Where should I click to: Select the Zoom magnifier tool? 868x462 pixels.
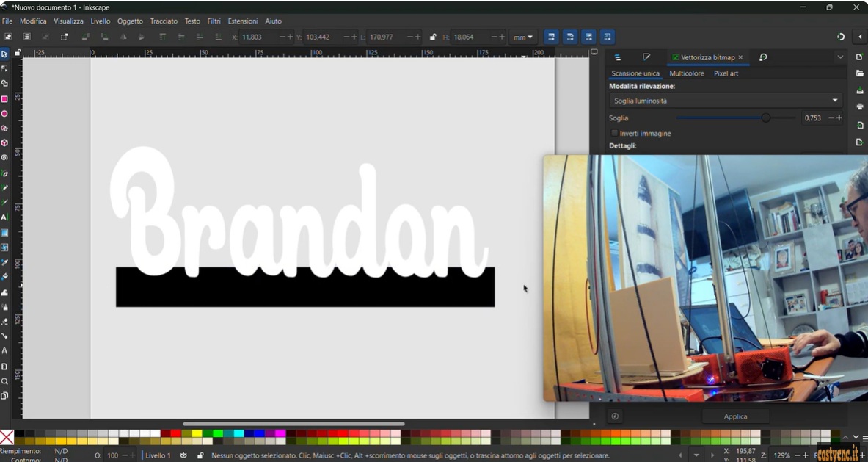[x=4, y=381]
